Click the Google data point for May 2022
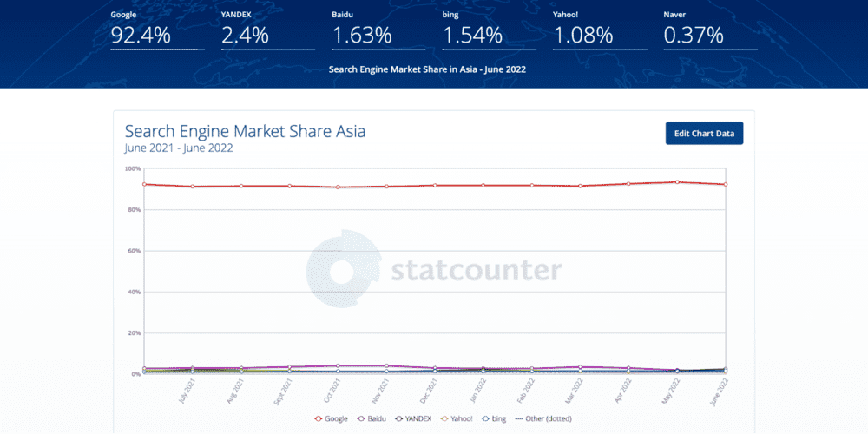The height and width of the screenshot is (434, 868). [676, 182]
